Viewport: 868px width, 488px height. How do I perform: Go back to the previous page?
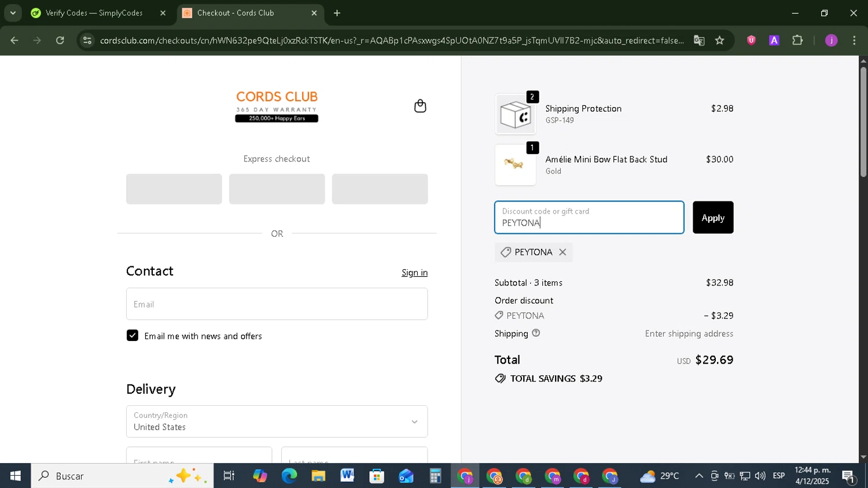(14, 41)
